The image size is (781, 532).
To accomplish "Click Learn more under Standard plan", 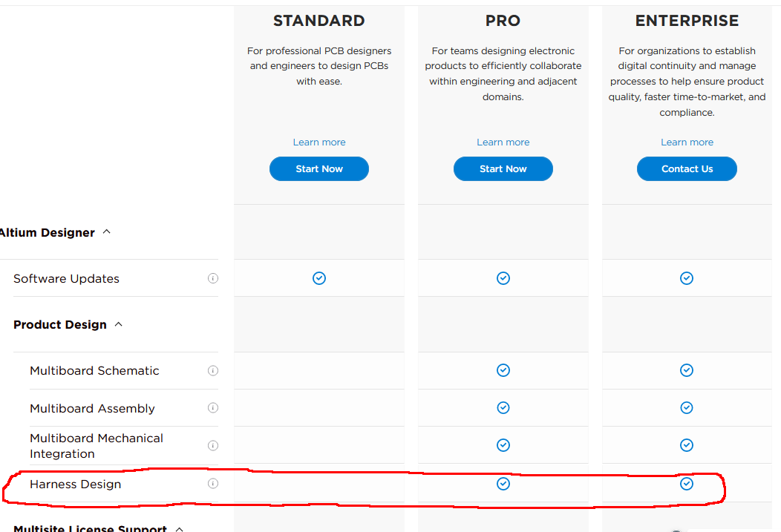I will click(319, 142).
